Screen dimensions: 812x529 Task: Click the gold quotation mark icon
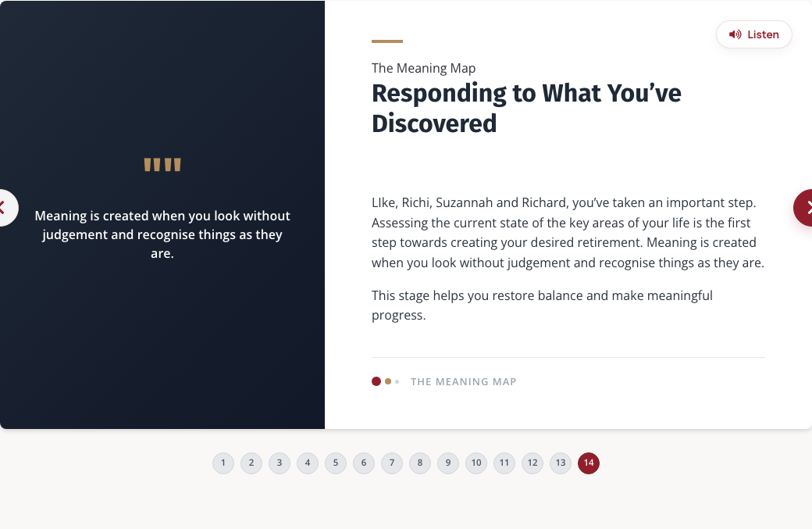click(162, 165)
